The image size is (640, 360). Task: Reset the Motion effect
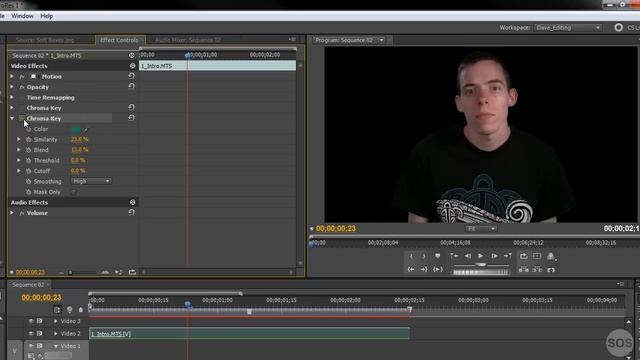pyautogui.click(x=131, y=76)
